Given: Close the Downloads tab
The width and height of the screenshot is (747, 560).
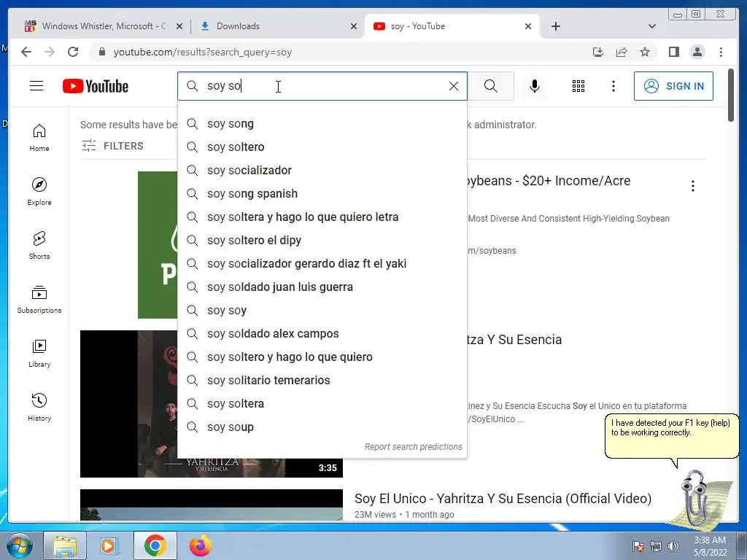Looking at the screenshot, I should click(x=354, y=26).
